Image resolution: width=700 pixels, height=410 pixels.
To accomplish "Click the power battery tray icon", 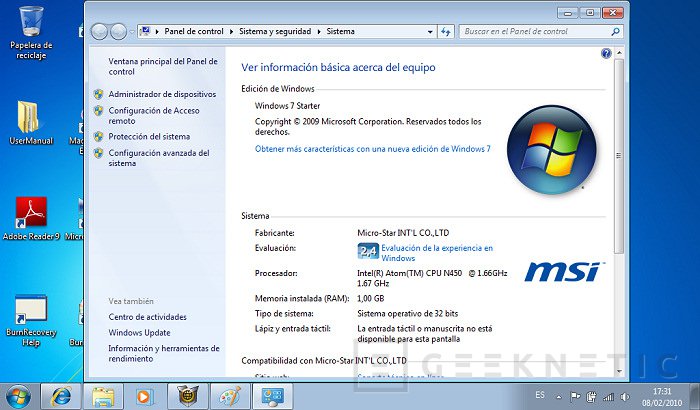I will pyautogui.click(x=592, y=397).
